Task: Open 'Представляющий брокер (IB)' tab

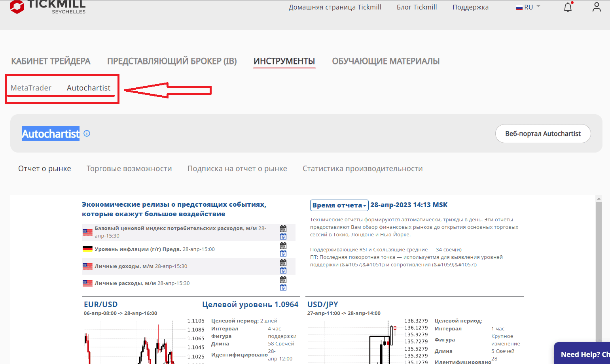Action: [172, 61]
